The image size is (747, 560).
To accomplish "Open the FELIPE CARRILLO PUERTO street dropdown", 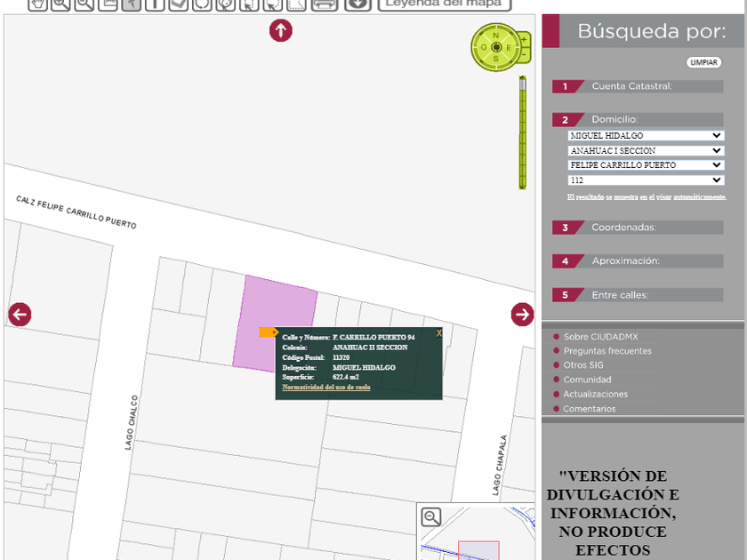I will coord(646,165).
